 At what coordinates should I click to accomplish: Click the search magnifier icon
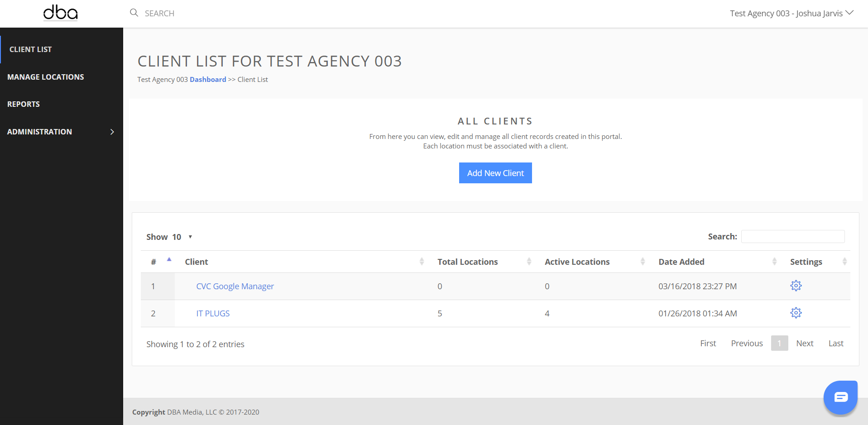(134, 13)
